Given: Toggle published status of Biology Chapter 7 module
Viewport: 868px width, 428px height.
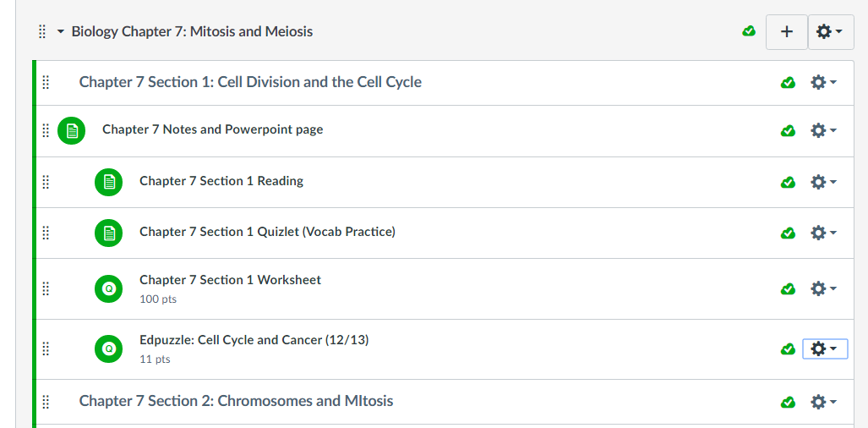Looking at the screenshot, I should tap(749, 32).
